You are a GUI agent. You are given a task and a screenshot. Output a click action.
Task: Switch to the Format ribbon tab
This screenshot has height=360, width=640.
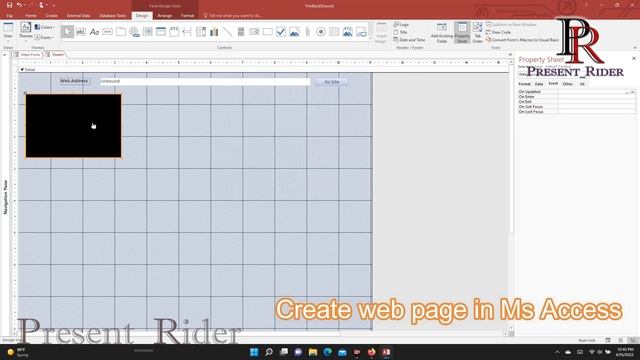[187, 16]
